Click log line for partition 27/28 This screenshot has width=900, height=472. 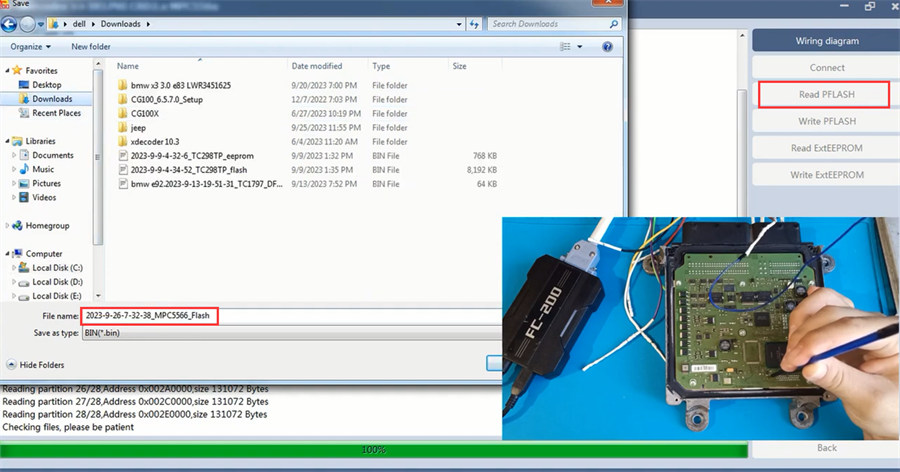click(135, 402)
